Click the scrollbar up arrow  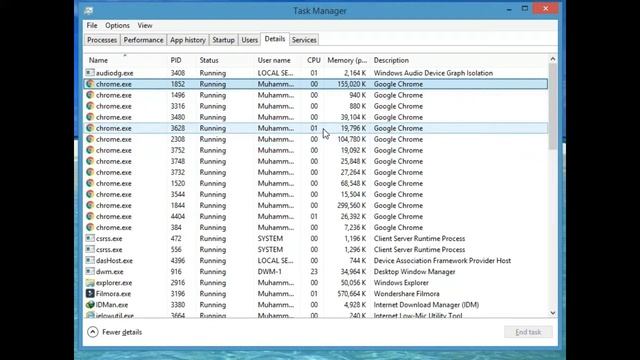tap(553, 59)
